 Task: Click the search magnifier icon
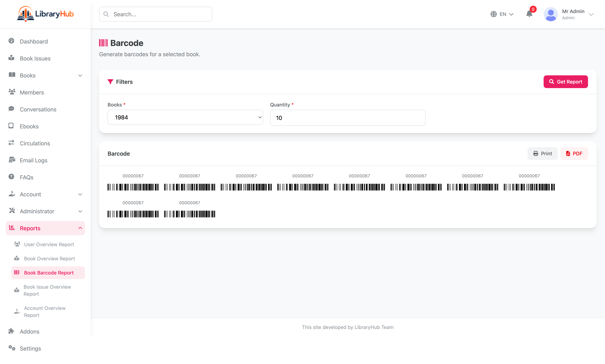pyautogui.click(x=106, y=14)
